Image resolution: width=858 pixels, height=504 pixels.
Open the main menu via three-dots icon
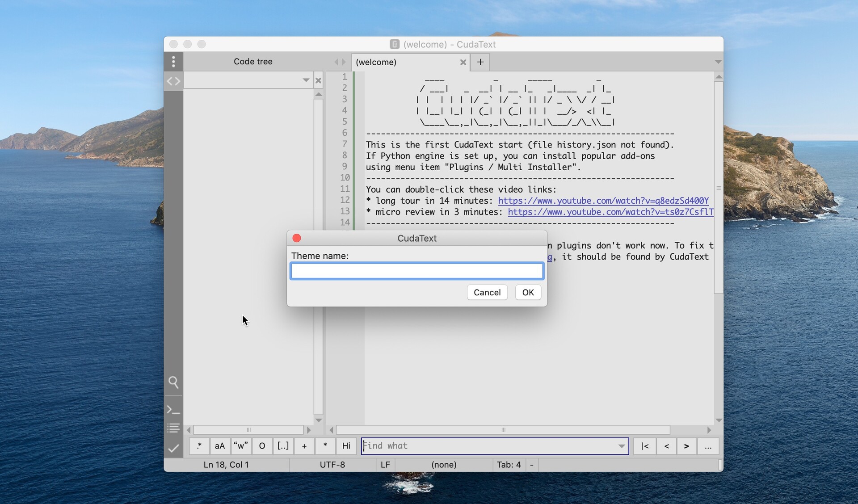coord(173,61)
